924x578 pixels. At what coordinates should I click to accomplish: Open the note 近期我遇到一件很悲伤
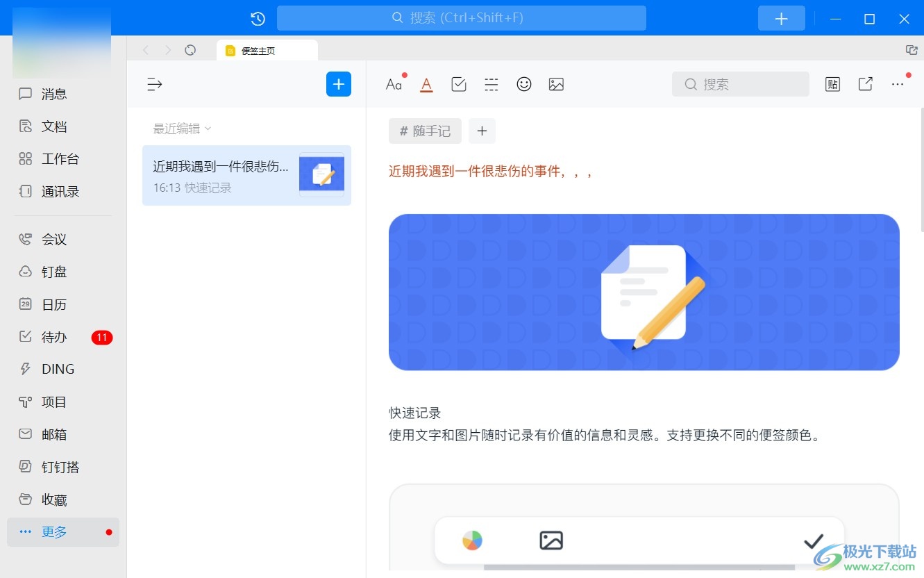[x=246, y=175]
